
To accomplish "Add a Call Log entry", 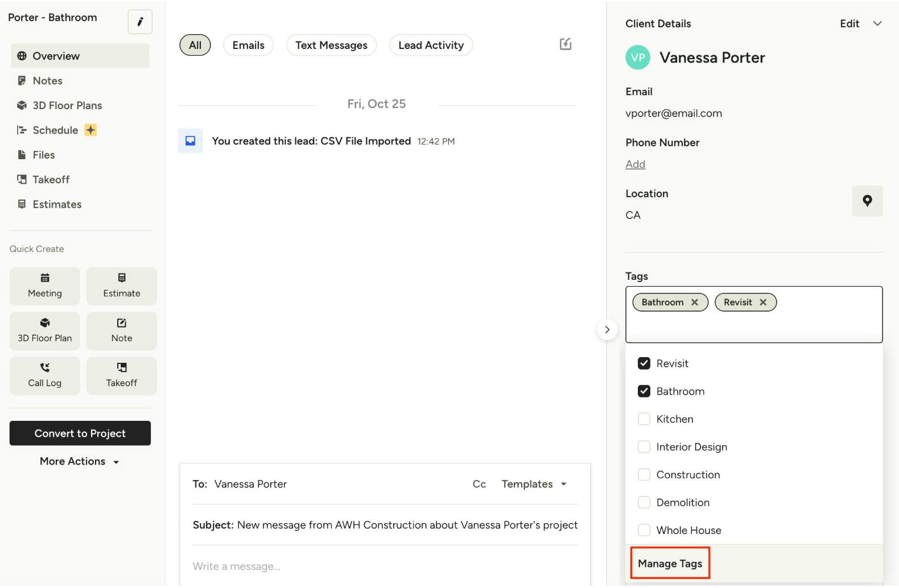I will click(45, 375).
